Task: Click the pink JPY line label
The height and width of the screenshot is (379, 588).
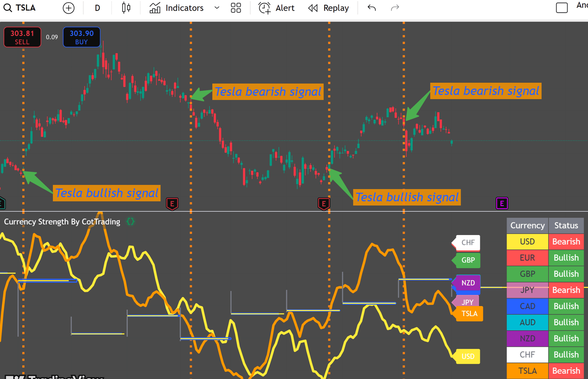Action: pyautogui.click(x=466, y=301)
